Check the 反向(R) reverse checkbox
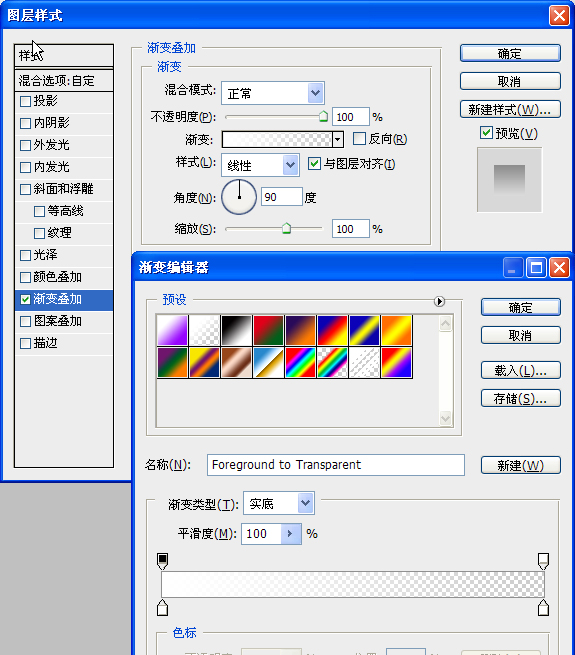This screenshot has width=575, height=655. click(x=359, y=139)
